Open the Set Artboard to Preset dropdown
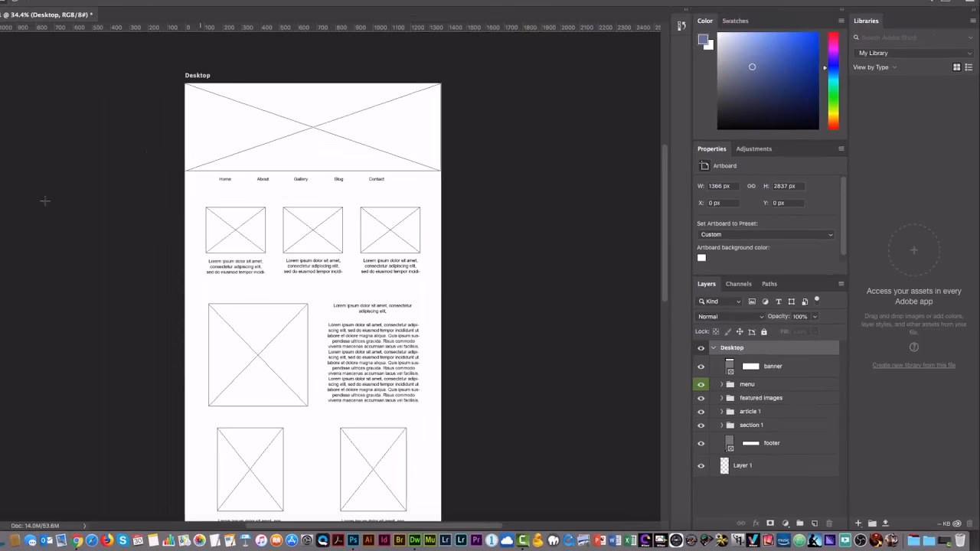Screen dimensions: 980x551 [766, 234]
